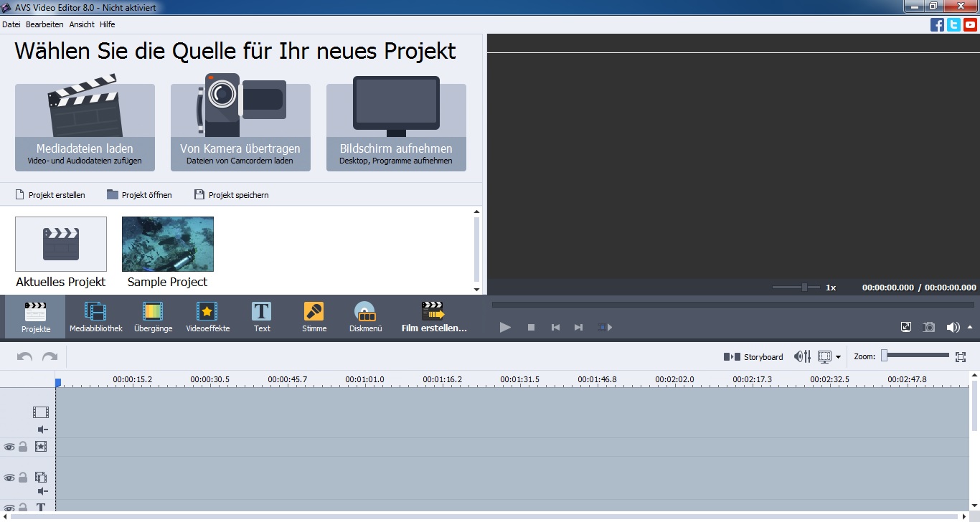Click the projects list scroll up arrow
980x522 pixels.
coord(476,212)
